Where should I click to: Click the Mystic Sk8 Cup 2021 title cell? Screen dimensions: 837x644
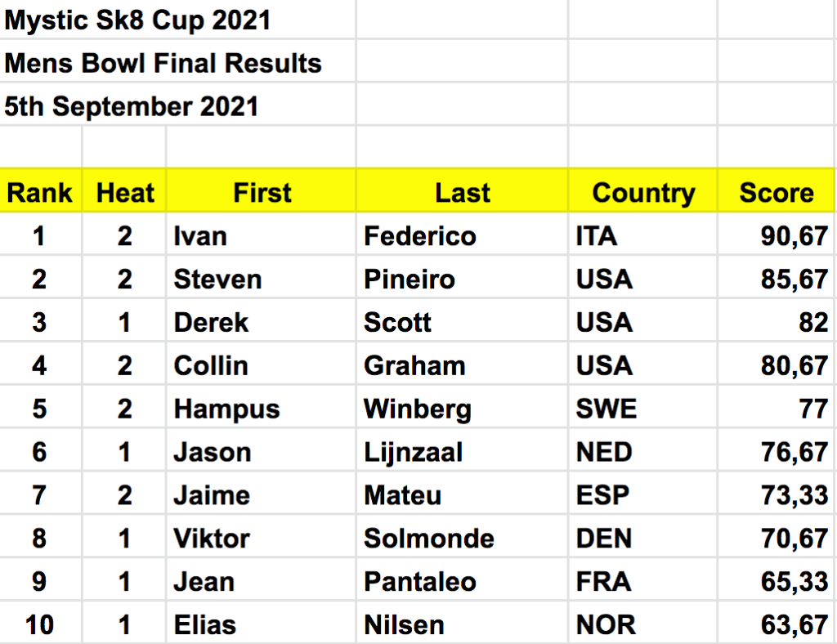tap(137, 20)
